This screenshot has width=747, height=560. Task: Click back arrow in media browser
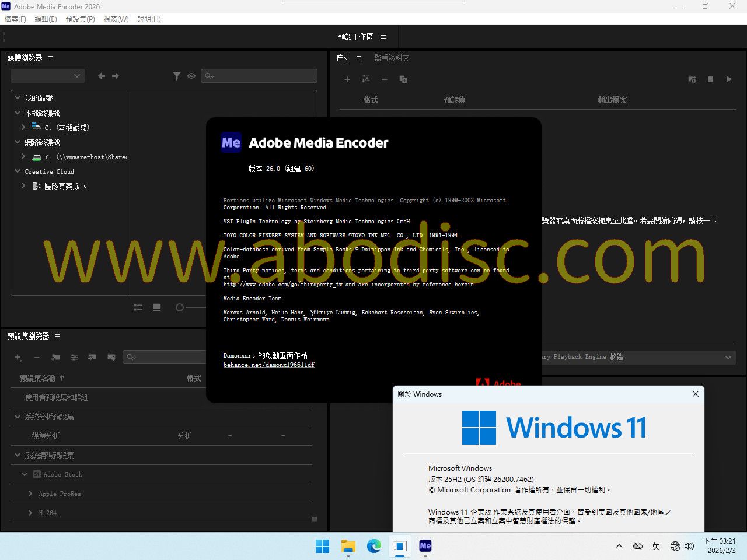pyautogui.click(x=102, y=76)
